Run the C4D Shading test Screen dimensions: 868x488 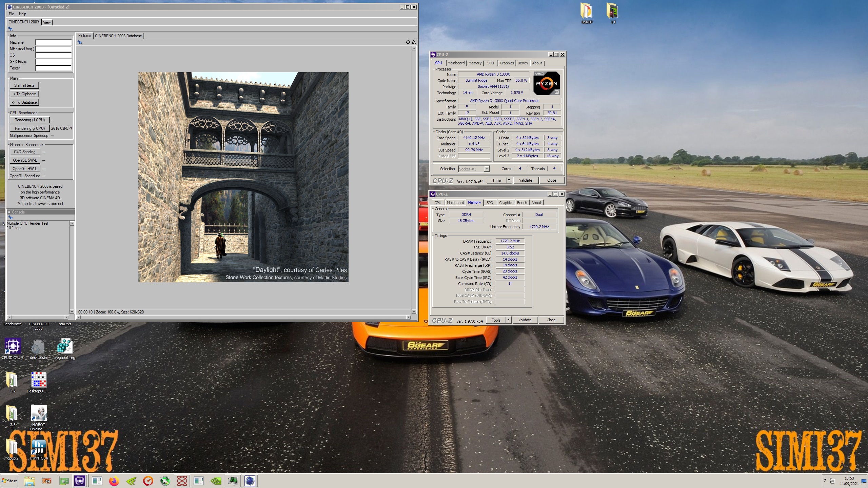(25, 152)
